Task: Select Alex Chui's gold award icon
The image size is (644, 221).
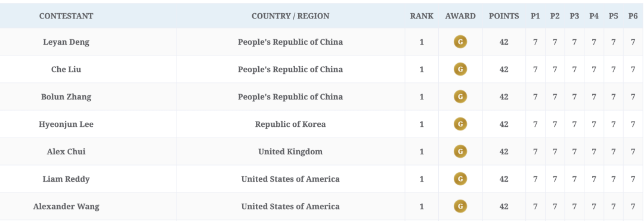Action: tap(460, 151)
